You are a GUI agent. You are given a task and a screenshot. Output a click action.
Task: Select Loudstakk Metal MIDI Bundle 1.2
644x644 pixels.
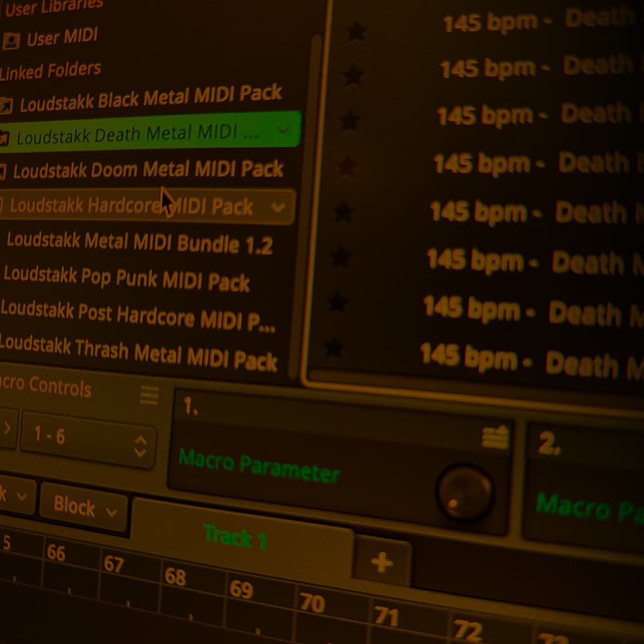click(x=139, y=243)
